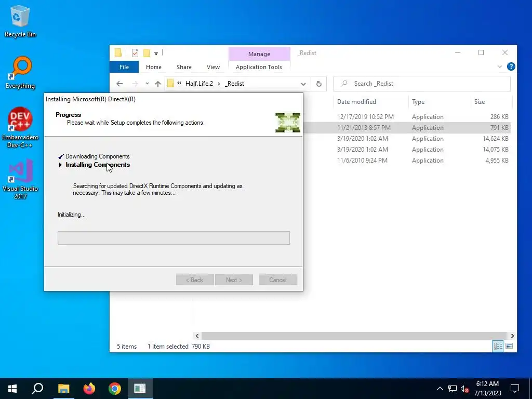Click the New folder quick access icon
The width and height of the screenshot is (532, 399).
coord(147,53)
